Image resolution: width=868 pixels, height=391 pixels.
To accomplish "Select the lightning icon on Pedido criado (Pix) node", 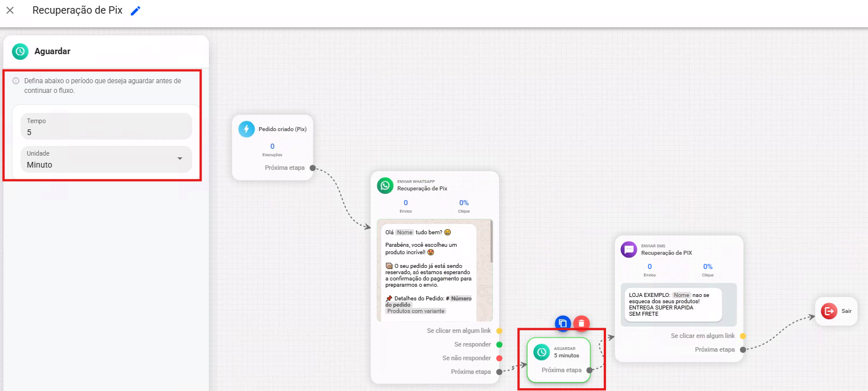I will click(x=247, y=129).
